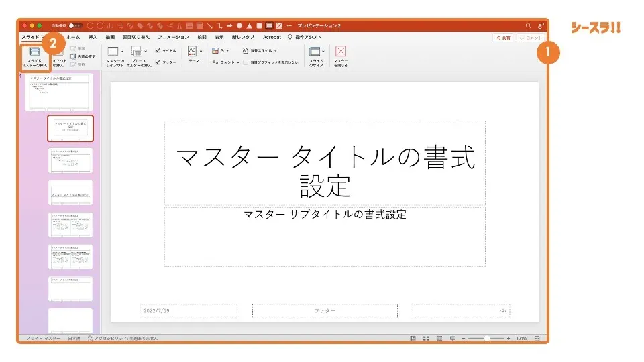The width and height of the screenshot is (644, 362).
Task: Switch to the Acrobat tab
Action: (x=272, y=37)
